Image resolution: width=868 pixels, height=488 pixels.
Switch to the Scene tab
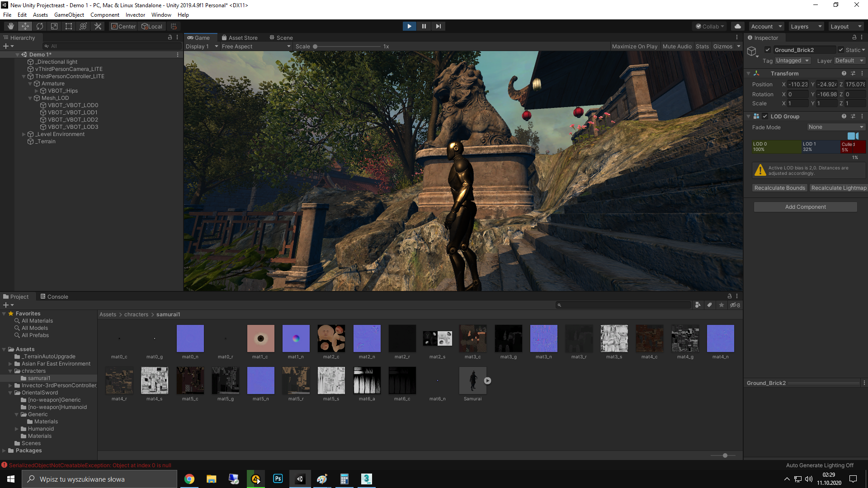coord(281,38)
